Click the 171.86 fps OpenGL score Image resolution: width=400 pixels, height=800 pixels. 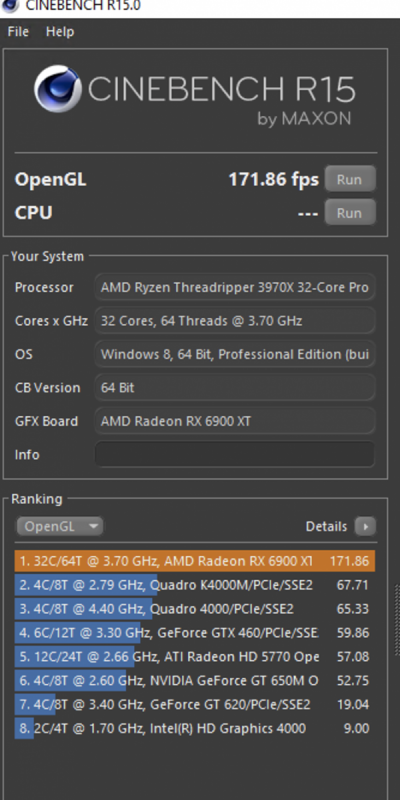(x=273, y=179)
